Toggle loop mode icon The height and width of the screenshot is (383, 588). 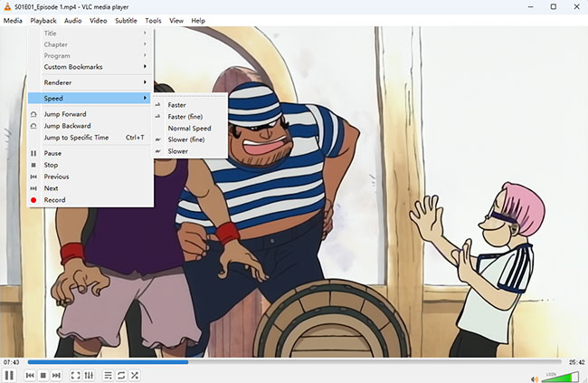pos(121,375)
